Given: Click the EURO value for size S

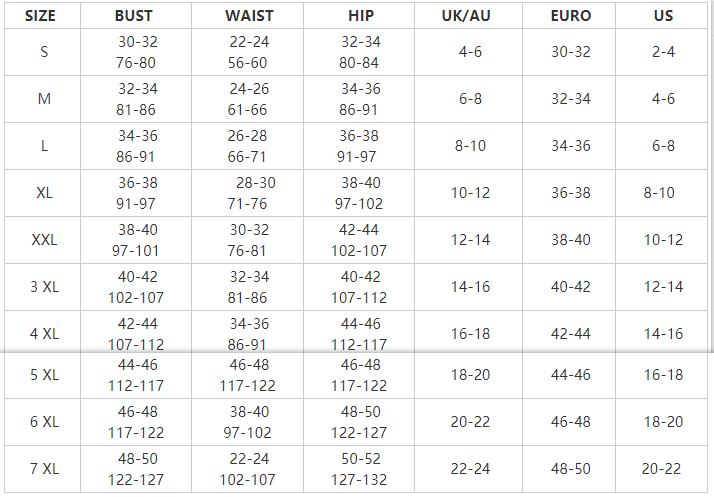Looking at the screenshot, I should pos(570,52).
